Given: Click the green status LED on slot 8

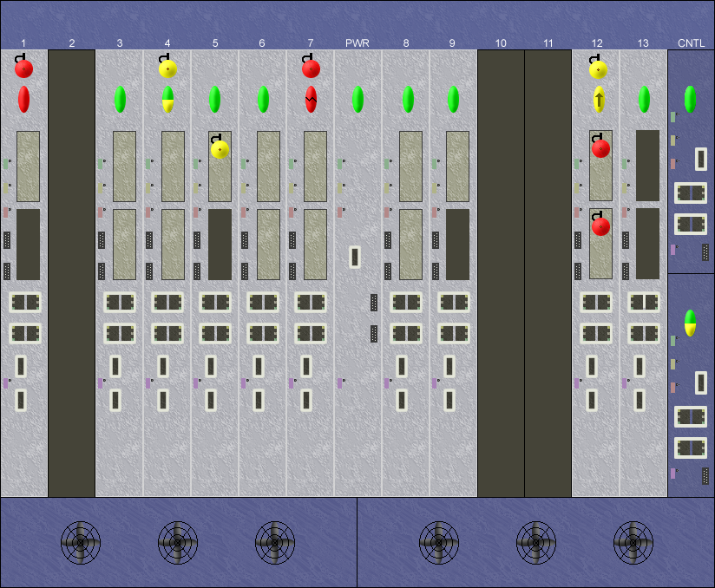Looking at the screenshot, I should click(408, 100).
